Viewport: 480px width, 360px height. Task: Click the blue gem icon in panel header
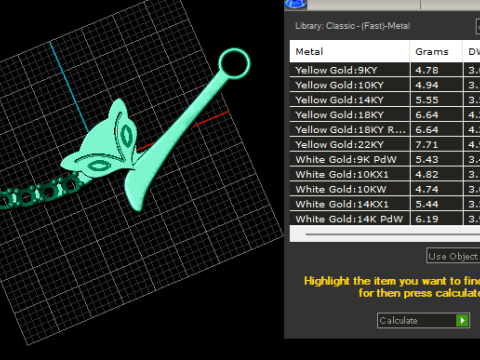pos(295,4)
